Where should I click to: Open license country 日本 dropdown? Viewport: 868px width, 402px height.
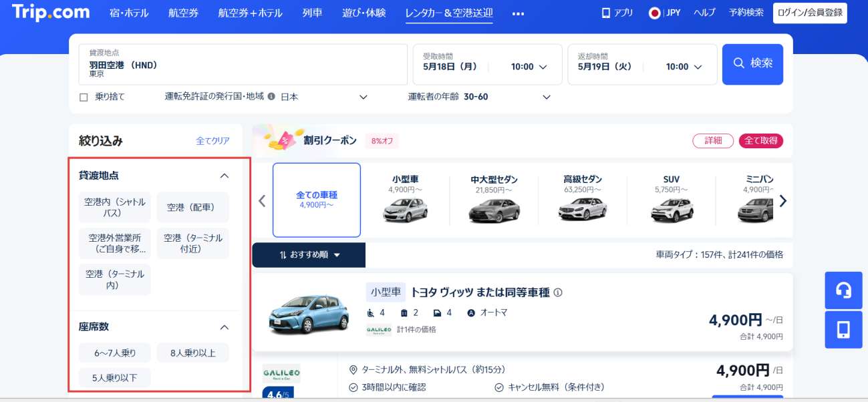pyautogui.click(x=324, y=97)
